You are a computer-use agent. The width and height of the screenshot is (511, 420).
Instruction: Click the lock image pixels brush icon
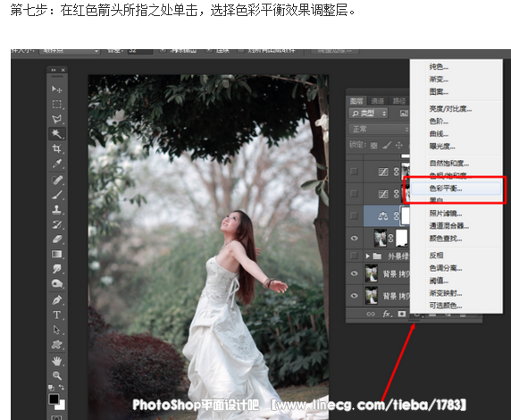(x=387, y=145)
